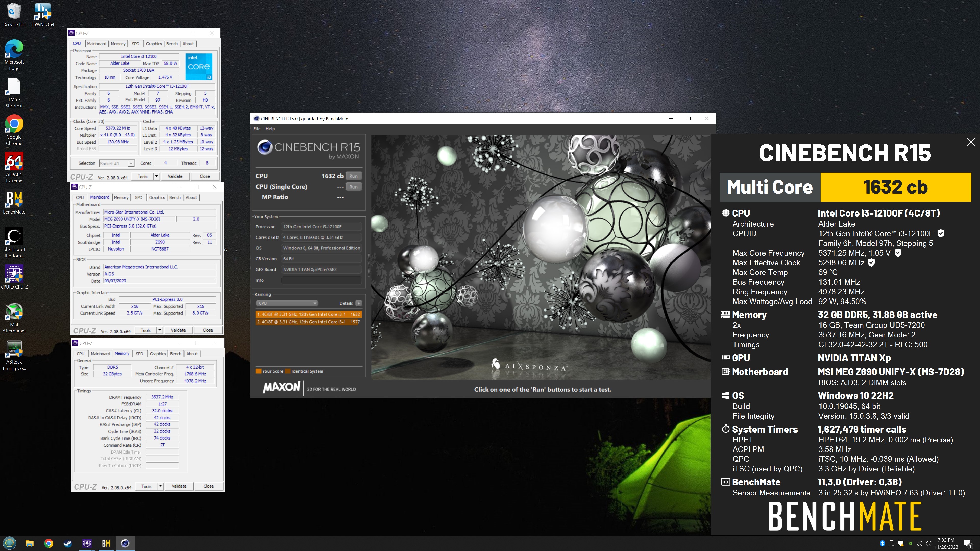Screen dimensions: 980x551
Task: Open Cinebench Help menu
Action: click(270, 129)
